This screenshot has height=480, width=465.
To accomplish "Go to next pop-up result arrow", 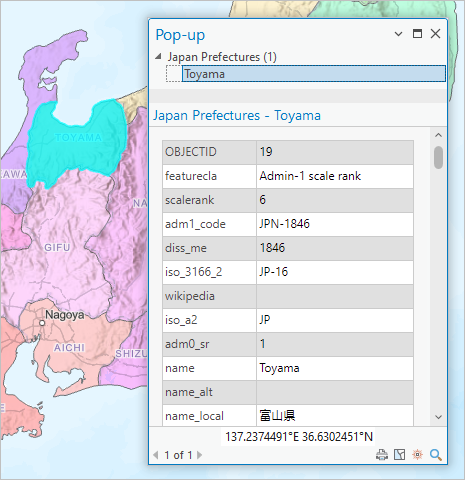I will point(199,455).
